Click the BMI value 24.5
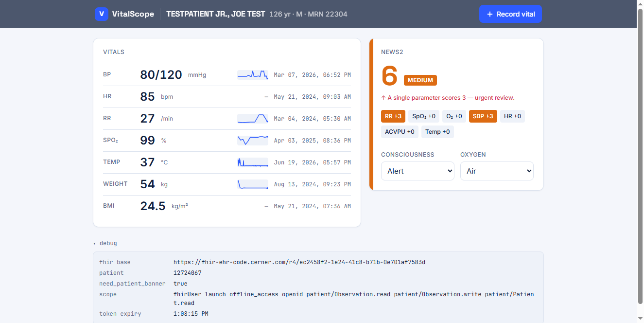 tap(153, 206)
